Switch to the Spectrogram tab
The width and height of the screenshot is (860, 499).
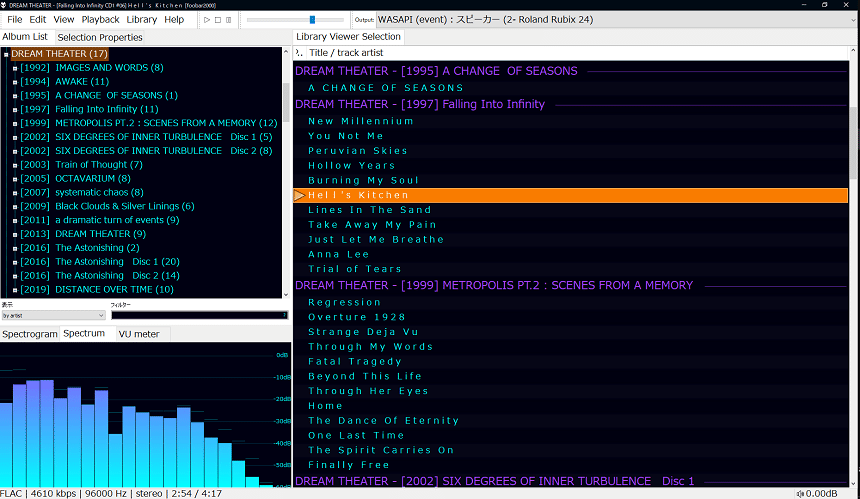30,334
